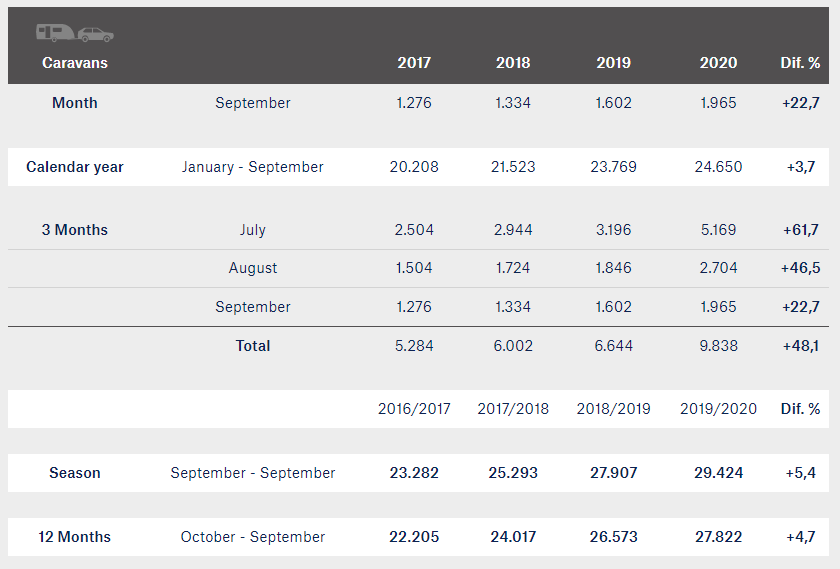The width and height of the screenshot is (840, 569).
Task: Click the July row label
Action: click(x=253, y=230)
